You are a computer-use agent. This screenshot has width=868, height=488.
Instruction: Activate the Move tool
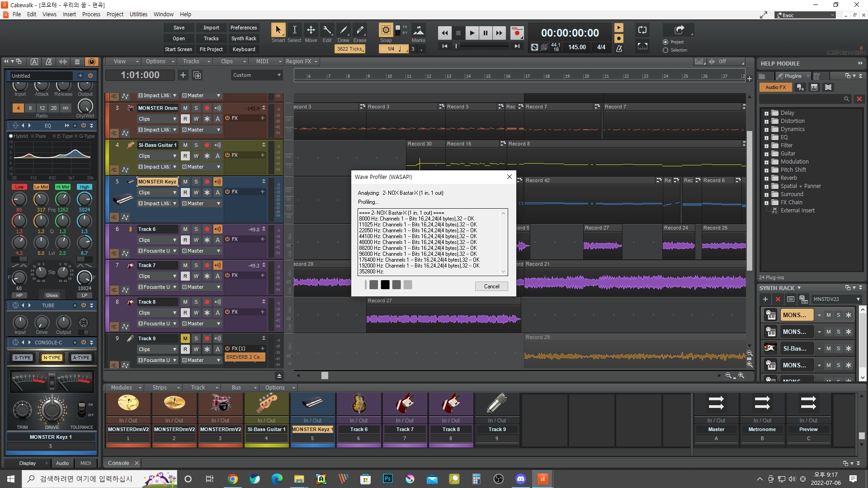coord(311,30)
